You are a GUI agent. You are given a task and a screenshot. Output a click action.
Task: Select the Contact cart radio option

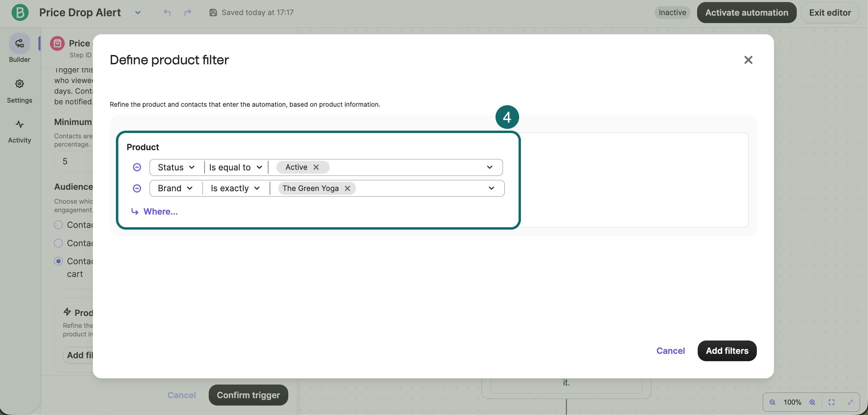(x=58, y=261)
